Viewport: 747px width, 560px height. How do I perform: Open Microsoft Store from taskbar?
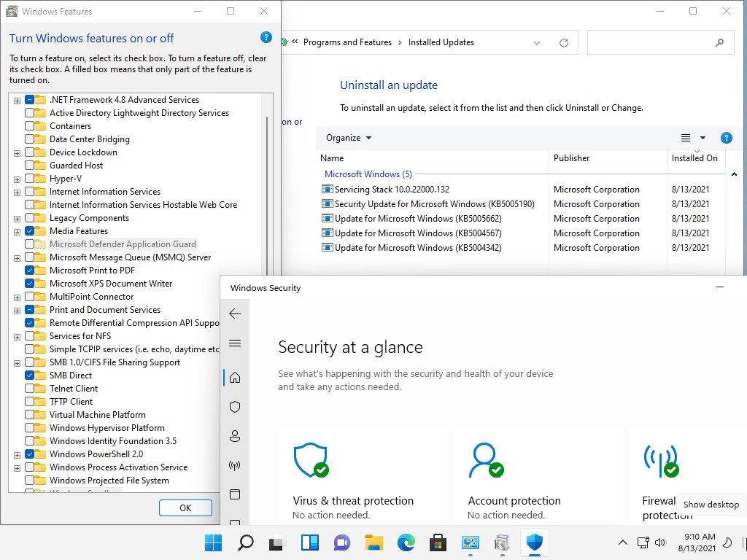click(438, 542)
